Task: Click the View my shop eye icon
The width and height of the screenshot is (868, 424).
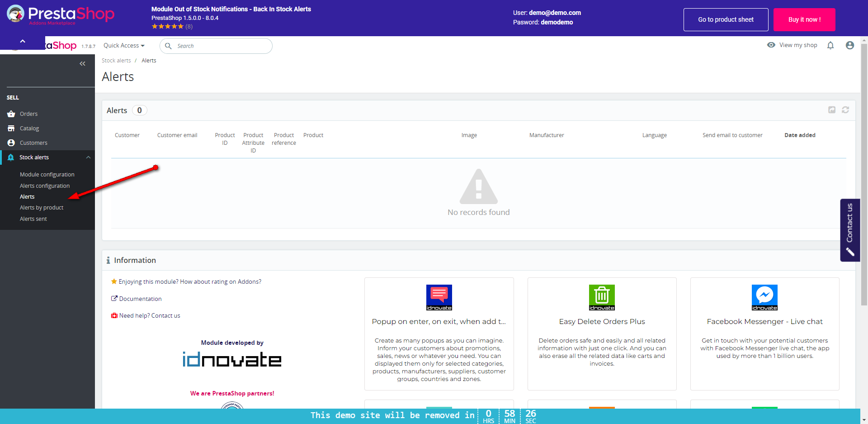Action: tap(771, 45)
